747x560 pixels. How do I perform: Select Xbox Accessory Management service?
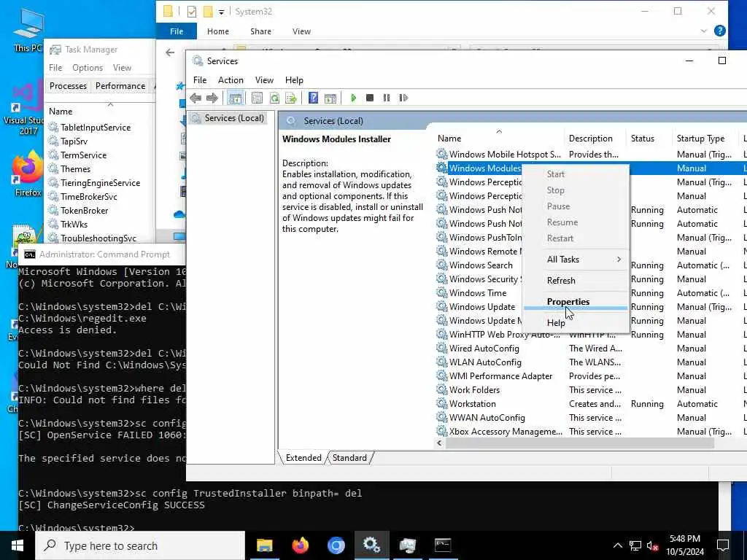pyautogui.click(x=506, y=432)
